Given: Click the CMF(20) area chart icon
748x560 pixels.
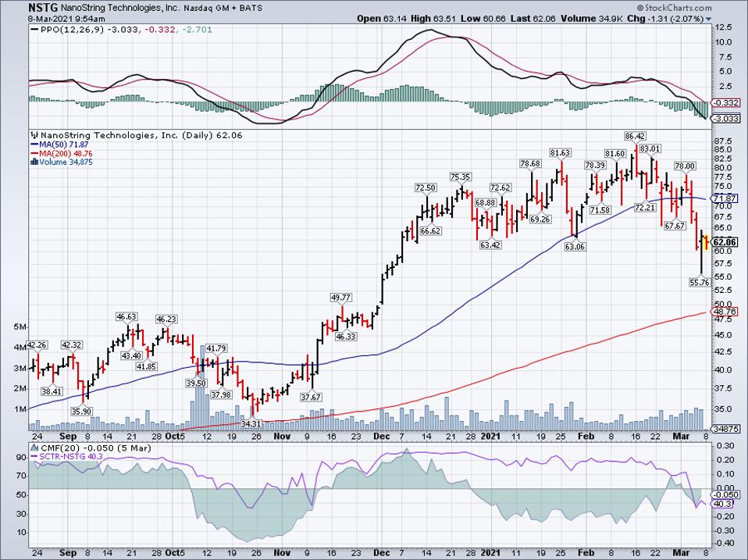Looking at the screenshot, I should point(34,448).
